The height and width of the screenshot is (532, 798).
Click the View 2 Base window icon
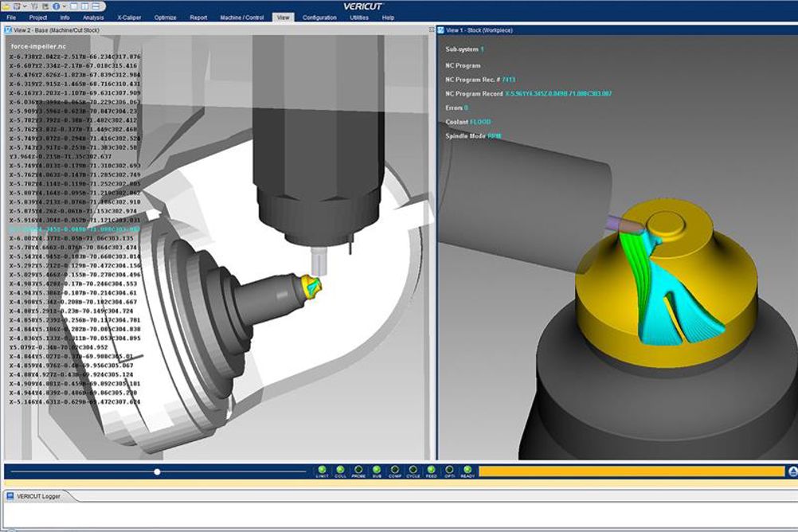[x=8, y=30]
